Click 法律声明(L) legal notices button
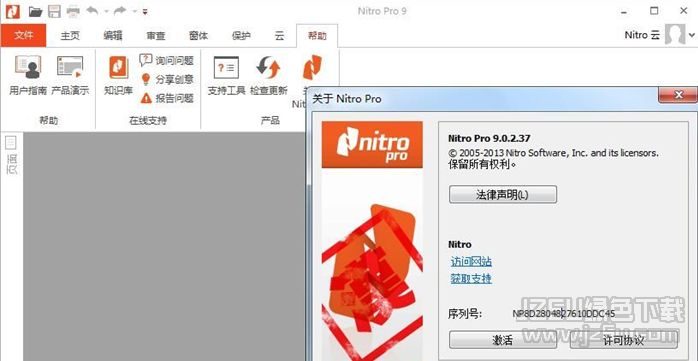 coord(503,195)
